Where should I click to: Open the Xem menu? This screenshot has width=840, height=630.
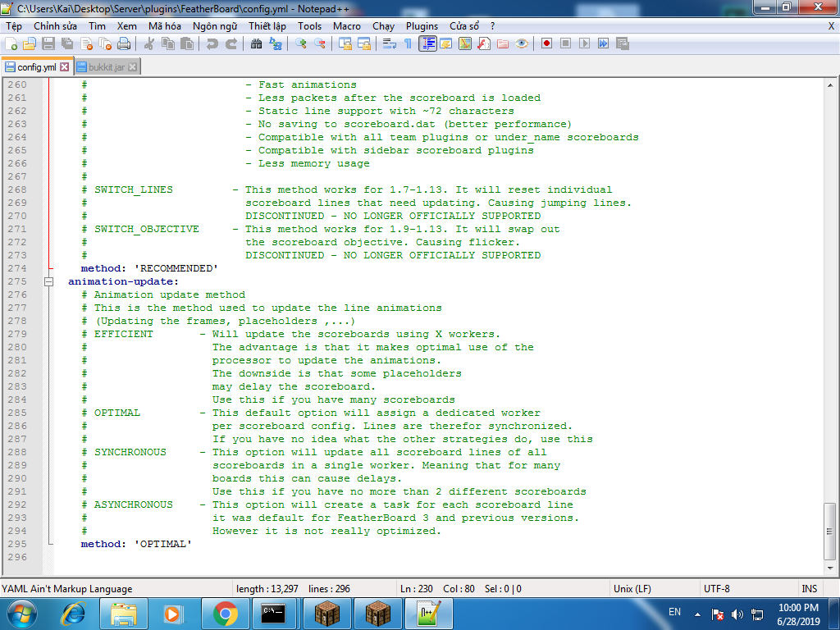tap(127, 26)
